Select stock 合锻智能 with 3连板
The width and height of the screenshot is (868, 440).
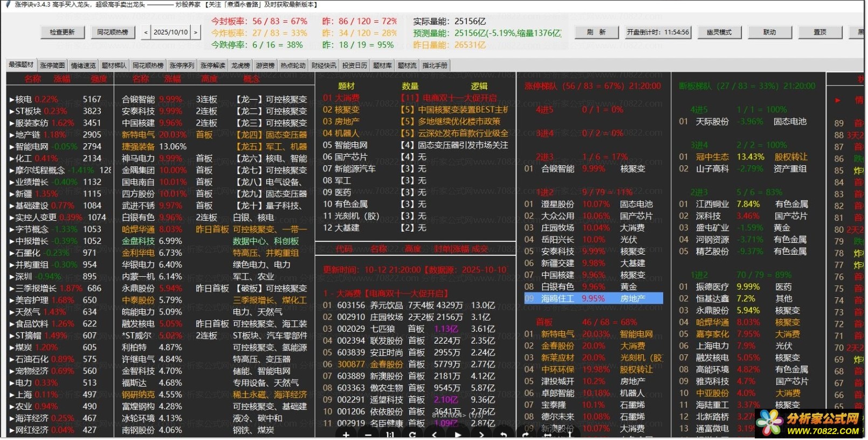tap(216, 100)
